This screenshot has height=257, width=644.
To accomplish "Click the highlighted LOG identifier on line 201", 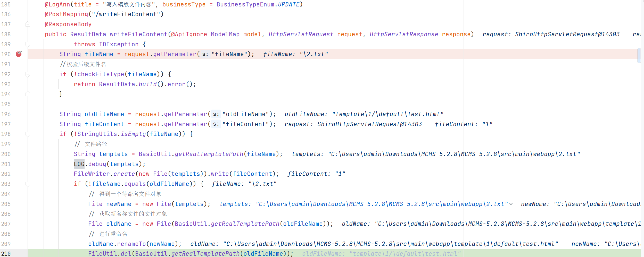I will (79, 164).
